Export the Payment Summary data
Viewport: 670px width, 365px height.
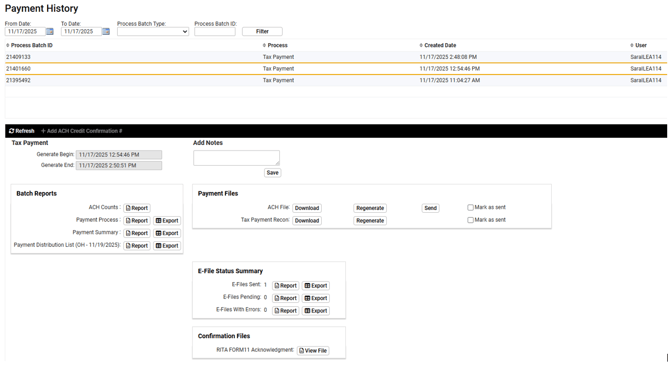(x=167, y=233)
